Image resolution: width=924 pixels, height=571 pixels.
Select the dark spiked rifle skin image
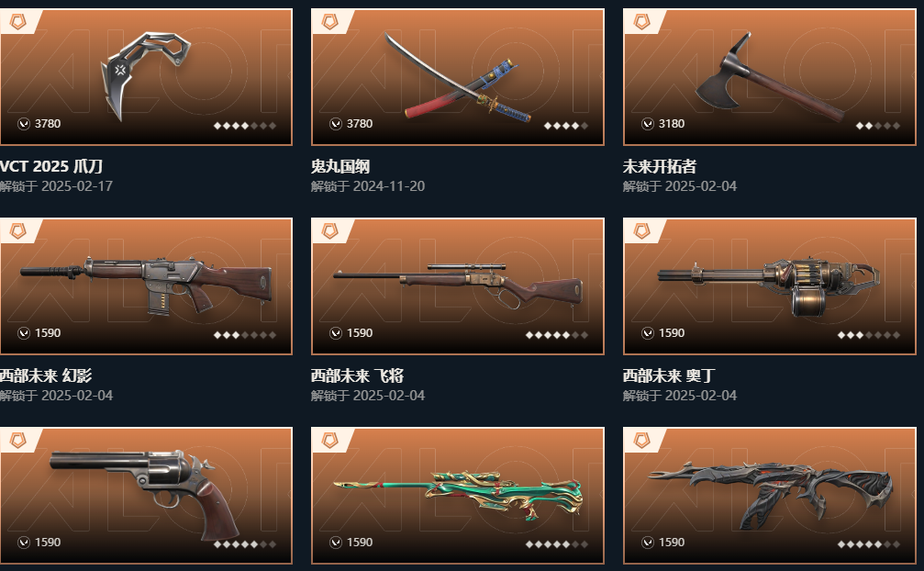tap(770, 494)
